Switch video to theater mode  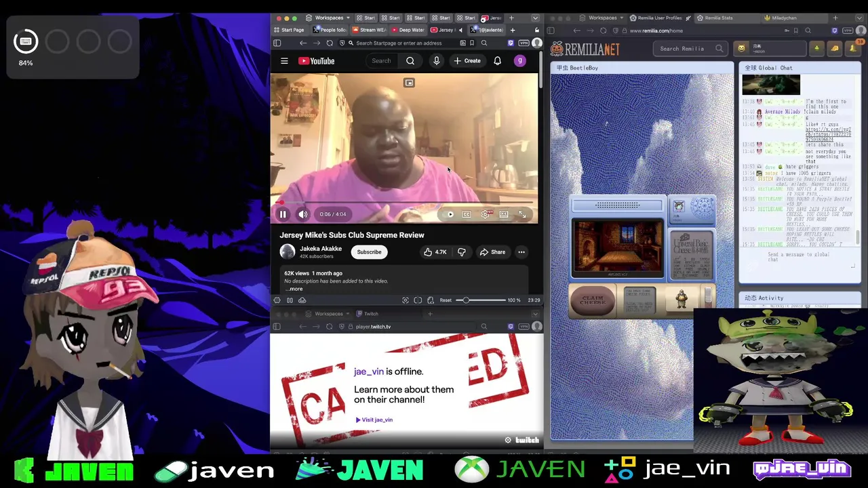click(x=504, y=214)
